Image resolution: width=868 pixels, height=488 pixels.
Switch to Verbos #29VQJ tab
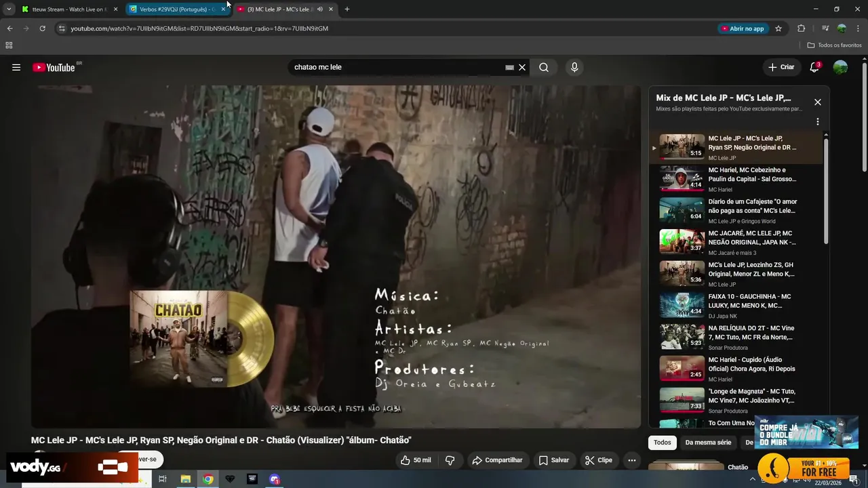click(178, 9)
